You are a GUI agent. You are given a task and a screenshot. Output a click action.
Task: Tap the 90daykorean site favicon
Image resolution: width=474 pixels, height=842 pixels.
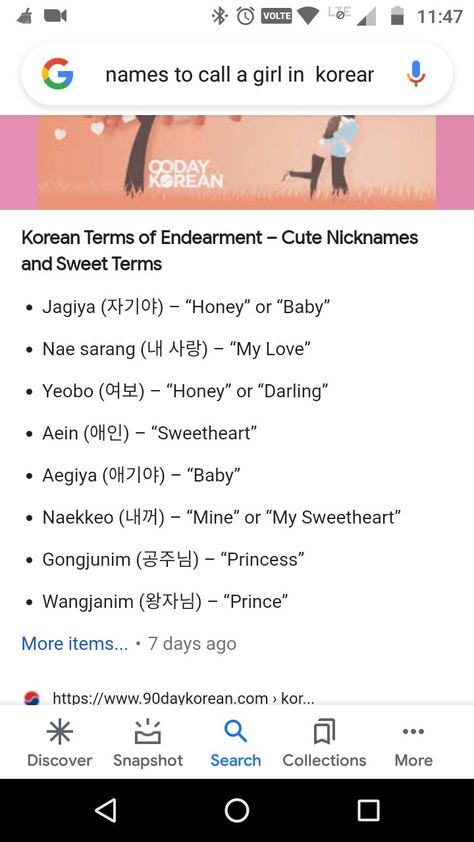tap(32, 698)
